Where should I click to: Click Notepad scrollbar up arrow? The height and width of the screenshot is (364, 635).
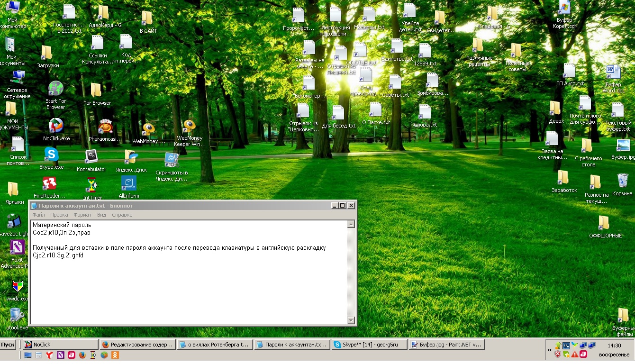pos(351,224)
